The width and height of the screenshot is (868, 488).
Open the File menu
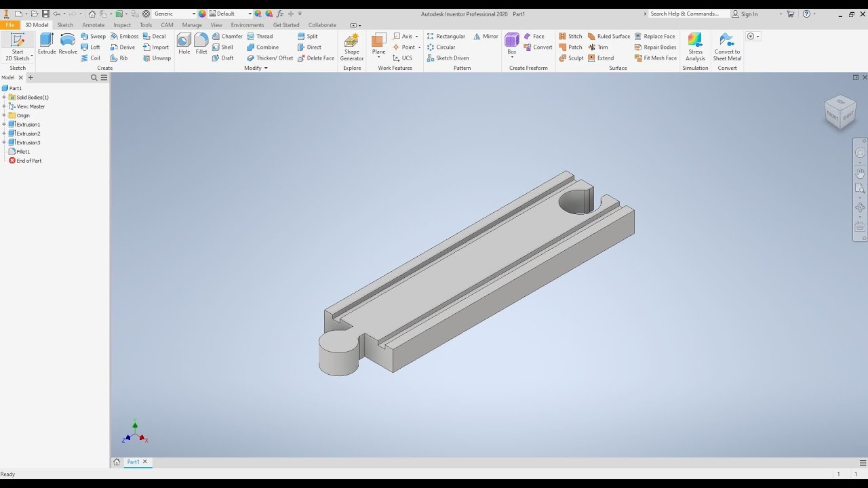click(9, 25)
